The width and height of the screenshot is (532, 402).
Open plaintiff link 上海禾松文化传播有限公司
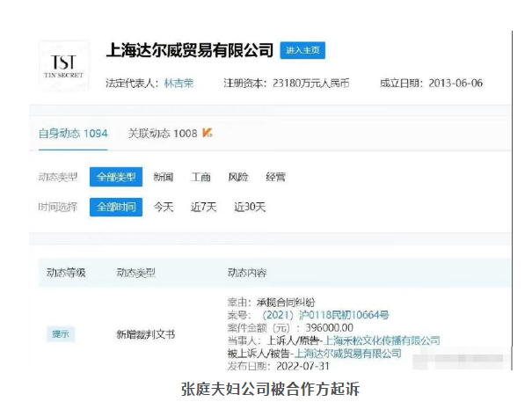[382, 340]
